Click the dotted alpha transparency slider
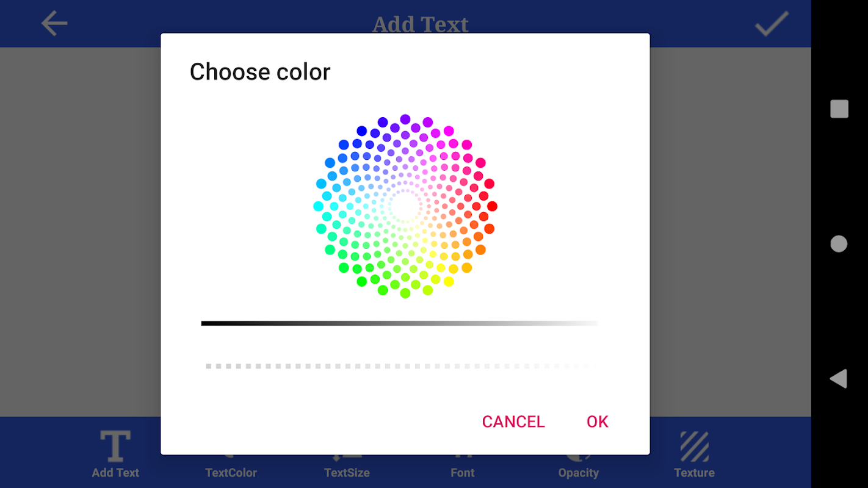Screen dimensions: 868x488 click(x=400, y=366)
